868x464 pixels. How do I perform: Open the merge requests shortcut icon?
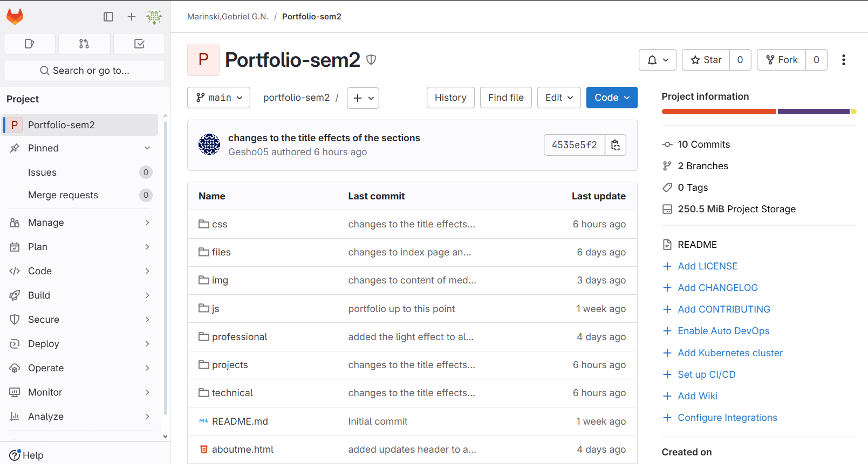pos(84,44)
